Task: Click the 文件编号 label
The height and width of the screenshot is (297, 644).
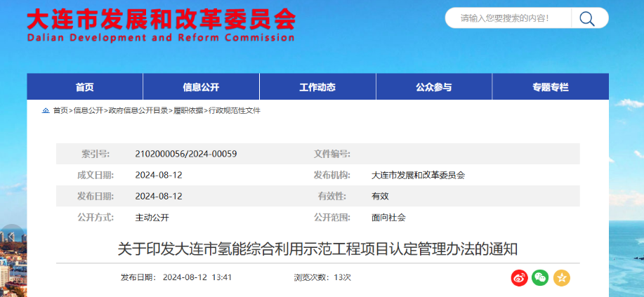Action: click(x=332, y=154)
